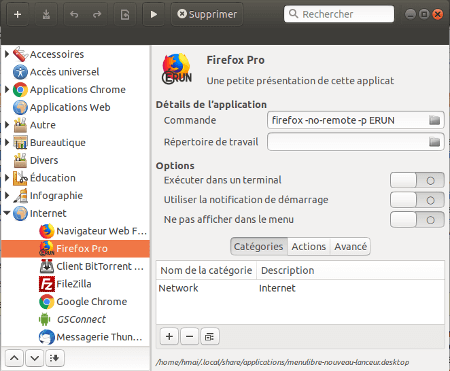Click the sort alphabetically button

point(55,358)
